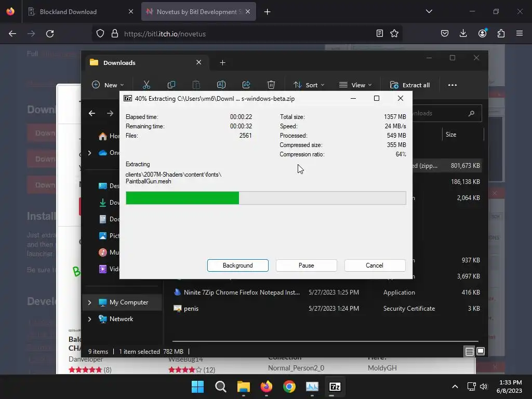Open the Windows Start menu

tap(197, 387)
